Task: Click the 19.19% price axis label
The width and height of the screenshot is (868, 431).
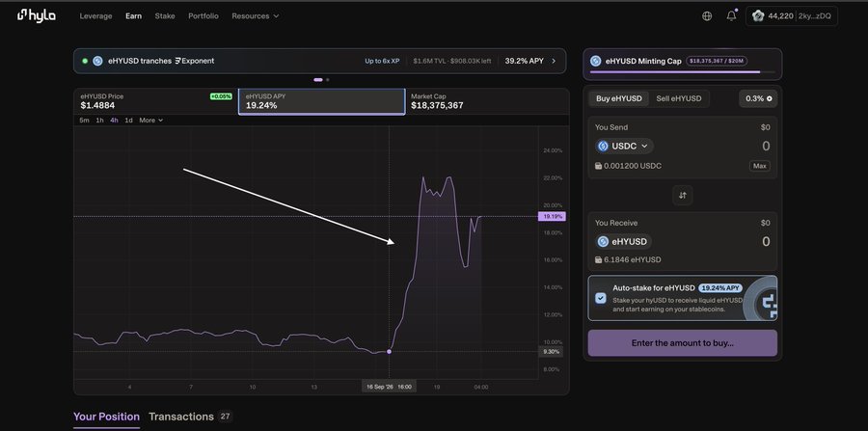Action: [552, 216]
